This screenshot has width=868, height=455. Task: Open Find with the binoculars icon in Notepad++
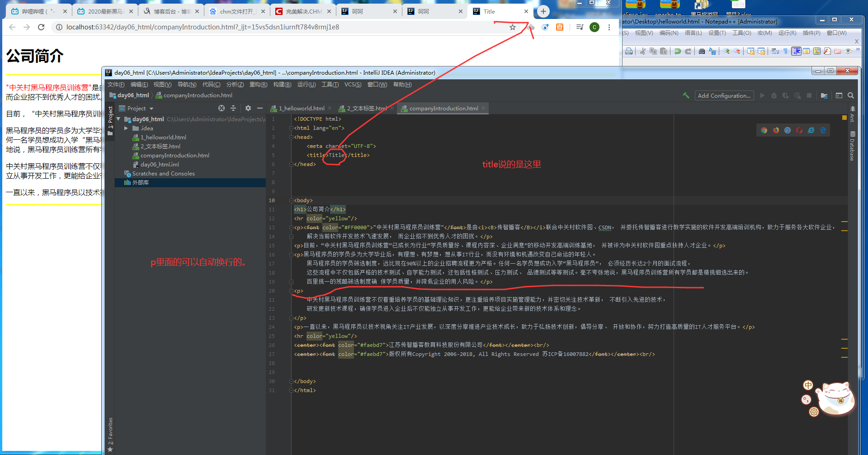[x=702, y=51]
